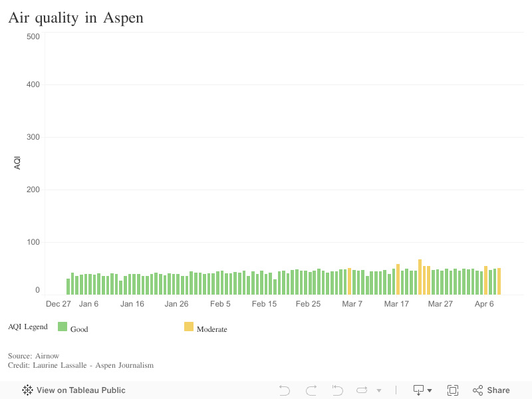
Task: Click the Air quality in Aspen title
Action: [x=76, y=18]
